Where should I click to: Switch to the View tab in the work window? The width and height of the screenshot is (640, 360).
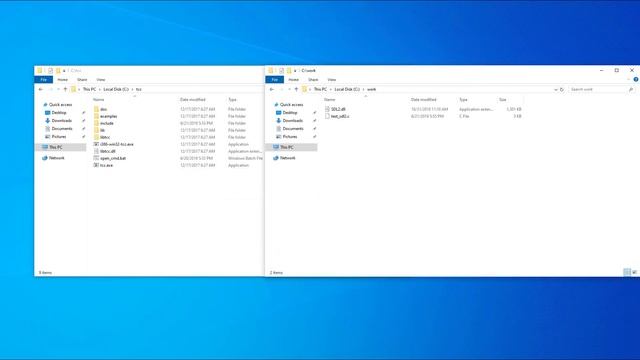tap(331, 80)
